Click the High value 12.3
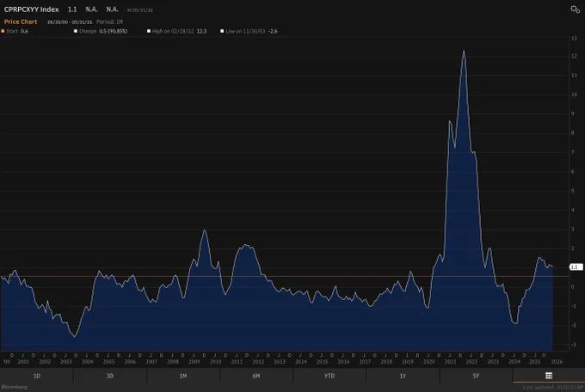 point(201,31)
